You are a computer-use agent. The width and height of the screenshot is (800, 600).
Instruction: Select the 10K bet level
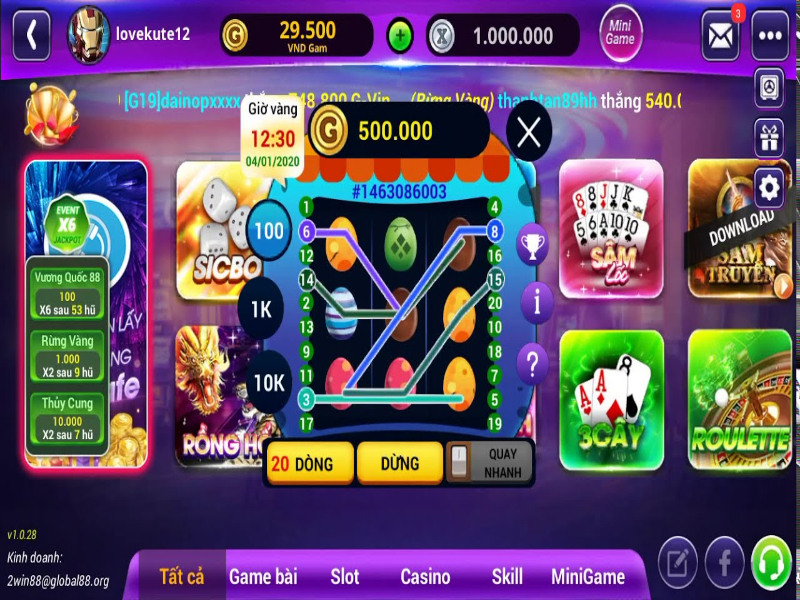pos(269,383)
